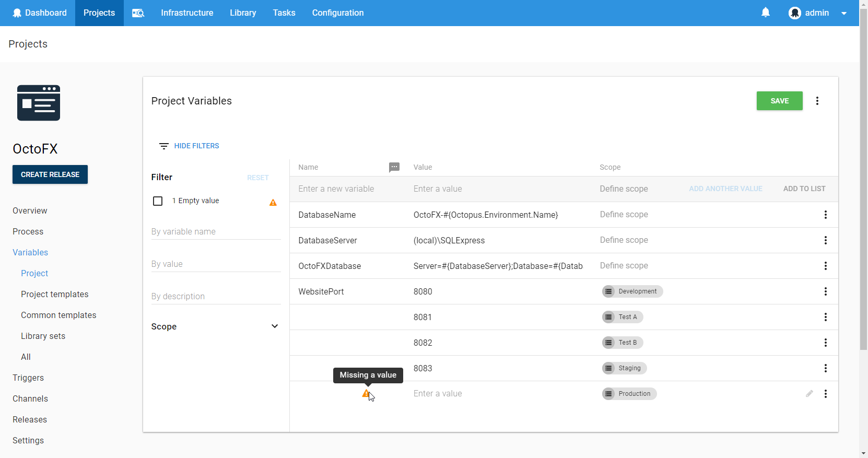Click the search projects icon in navbar
Image resolution: width=868 pixels, height=458 pixels.
coord(138,13)
